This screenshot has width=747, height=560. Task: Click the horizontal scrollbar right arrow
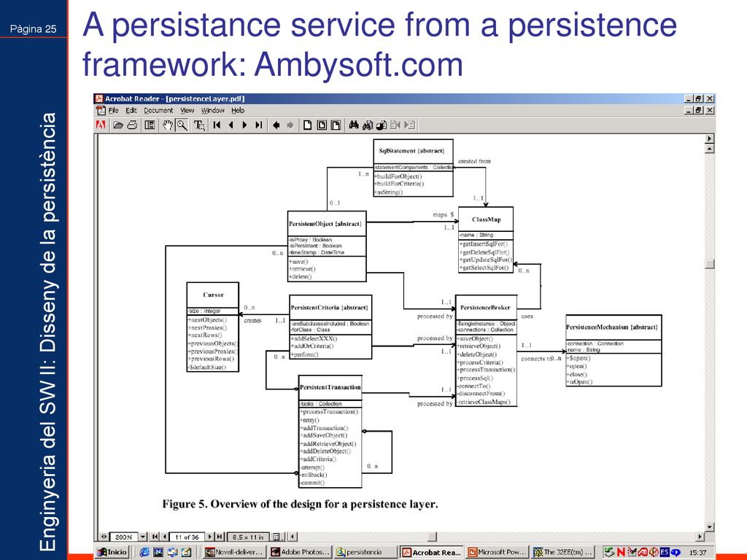(x=700, y=537)
